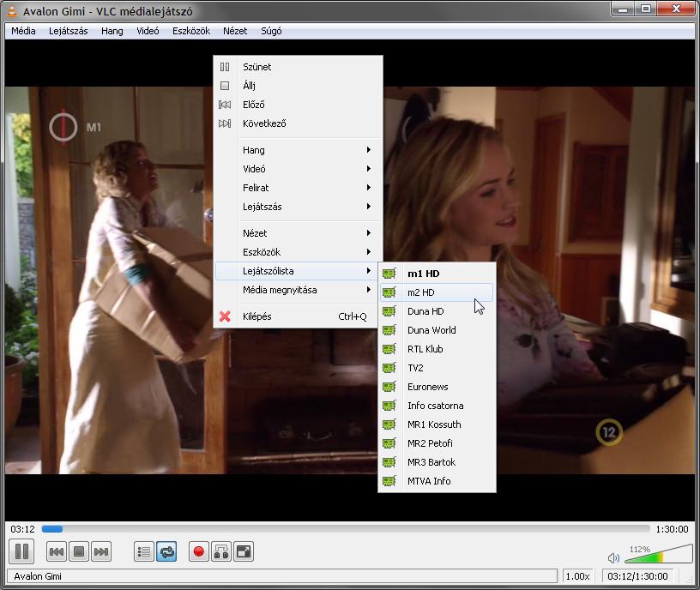
Task: Choose Szünet in the context menu
Action: pos(298,67)
